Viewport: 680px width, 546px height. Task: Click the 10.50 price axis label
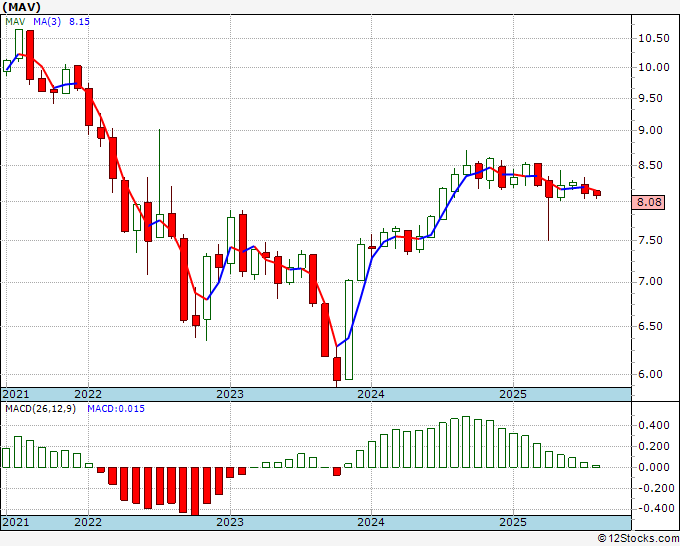tap(654, 38)
